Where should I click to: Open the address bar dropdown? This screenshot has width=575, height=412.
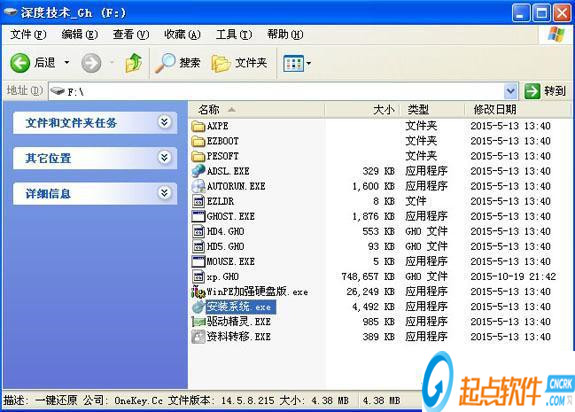510,91
